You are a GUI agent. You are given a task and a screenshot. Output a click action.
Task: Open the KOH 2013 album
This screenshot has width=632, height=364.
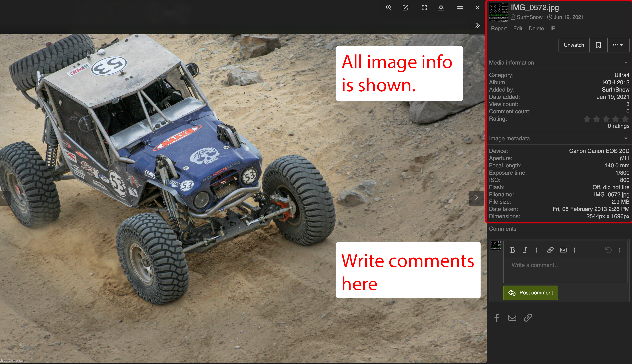pos(616,82)
